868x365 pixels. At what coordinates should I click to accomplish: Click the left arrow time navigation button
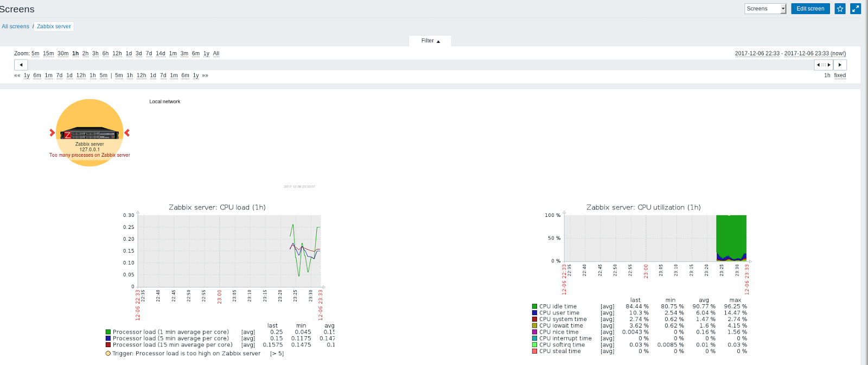click(21, 65)
